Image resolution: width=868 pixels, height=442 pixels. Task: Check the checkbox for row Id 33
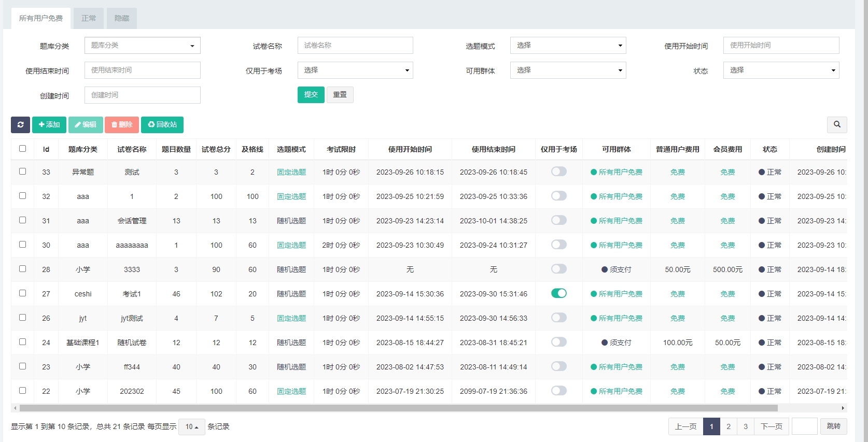pos(22,171)
